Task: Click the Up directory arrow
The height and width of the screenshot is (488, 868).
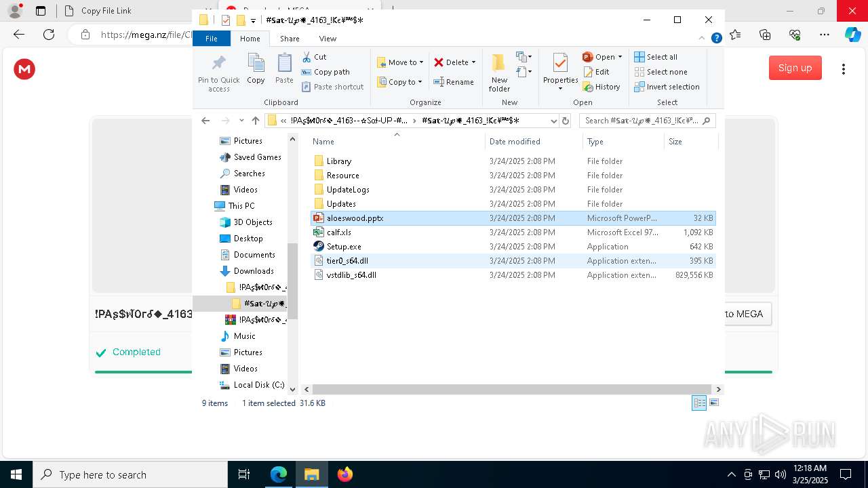Action: pos(256,121)
